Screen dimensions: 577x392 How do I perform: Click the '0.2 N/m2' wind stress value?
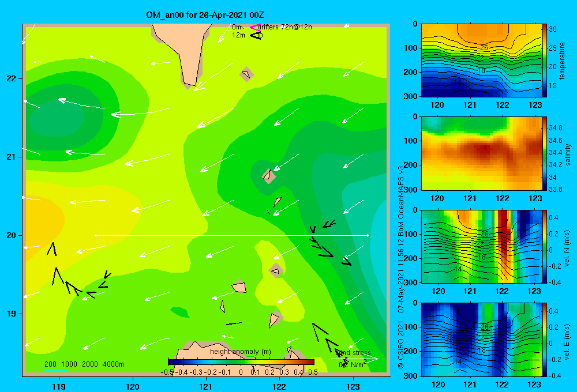(x=353, y=364)
